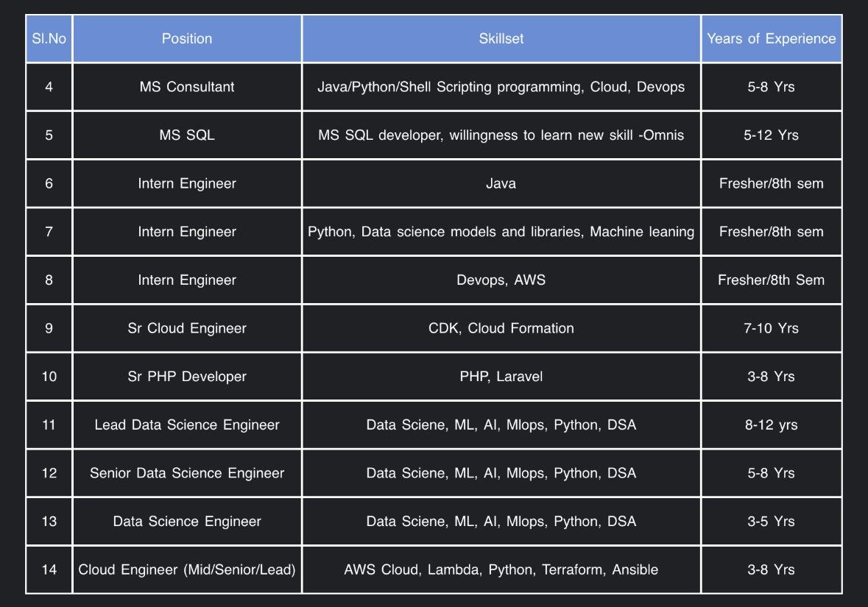Image resolution: width=868 pixels, height=607 pixels.
Task: Select the Sr PHP Developer cell
Action: click(x=187, y=376)
